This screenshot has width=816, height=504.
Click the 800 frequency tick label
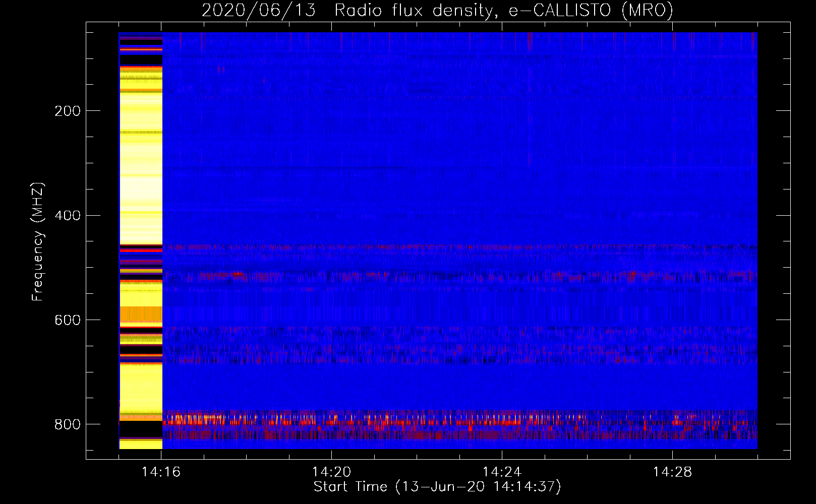point(67,424)
